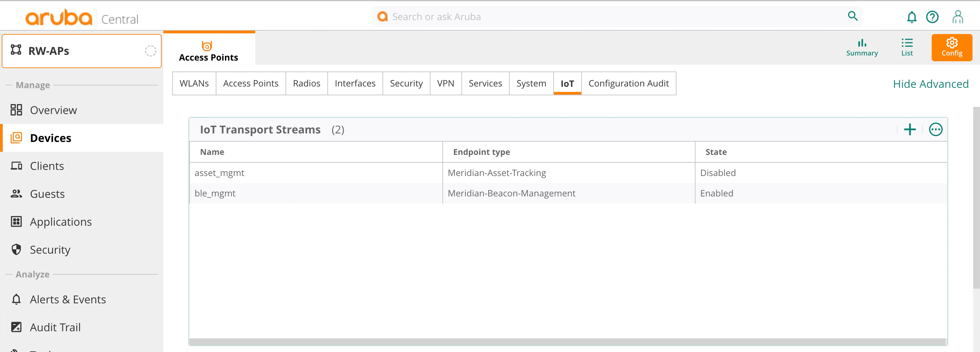The width and height of the screenshot is (980, 352).
Task: Click the loading spinner next to RW-APs
Action: tap(150, 51)
